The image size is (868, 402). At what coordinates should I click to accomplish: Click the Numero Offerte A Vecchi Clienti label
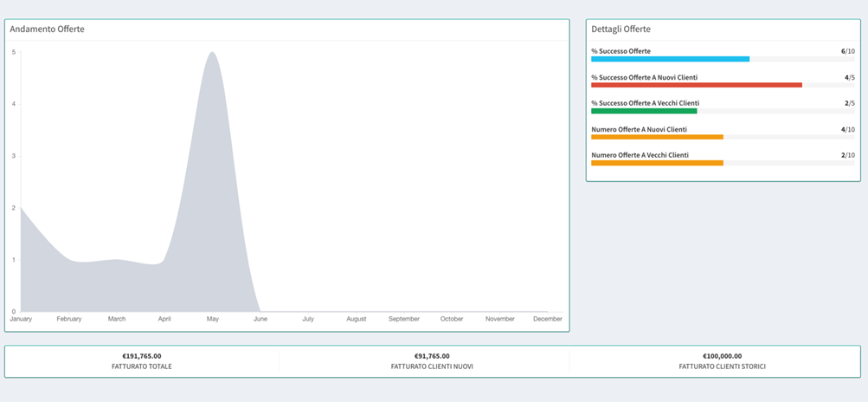click(x=640, y=155)
